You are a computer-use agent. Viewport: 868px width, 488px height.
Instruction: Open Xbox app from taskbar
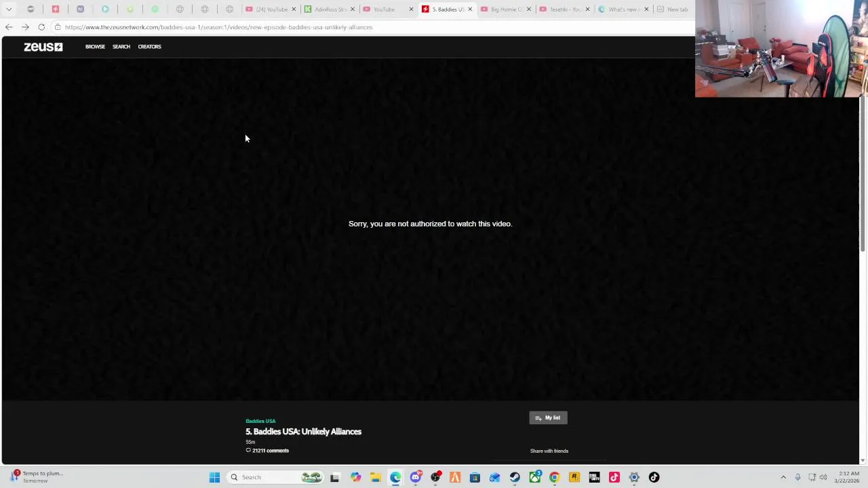pyautogui.click(x=535, y=477)
